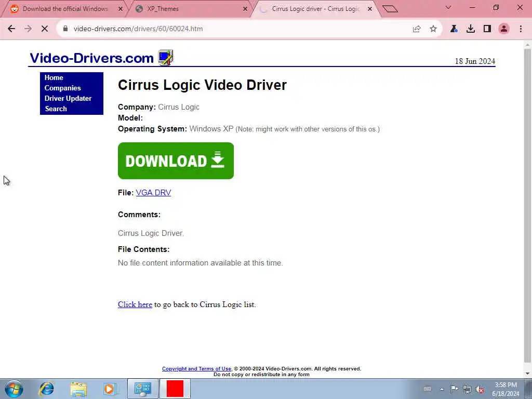Click the scrollbar down arrow

(528, 374)
